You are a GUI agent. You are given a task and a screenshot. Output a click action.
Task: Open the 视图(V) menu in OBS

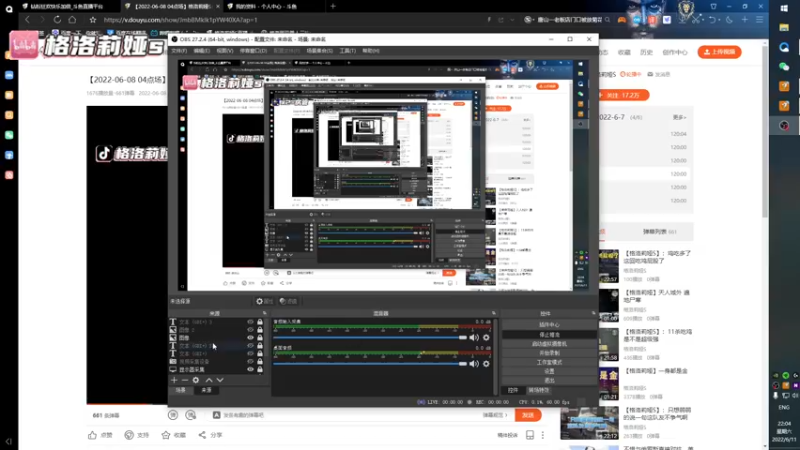tap(225, 51)
